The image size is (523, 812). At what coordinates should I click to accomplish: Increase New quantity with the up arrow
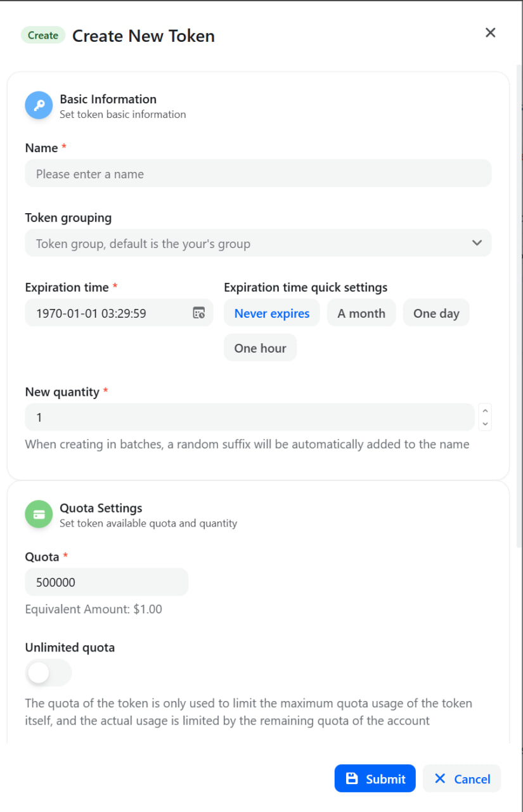coord(486,410)
